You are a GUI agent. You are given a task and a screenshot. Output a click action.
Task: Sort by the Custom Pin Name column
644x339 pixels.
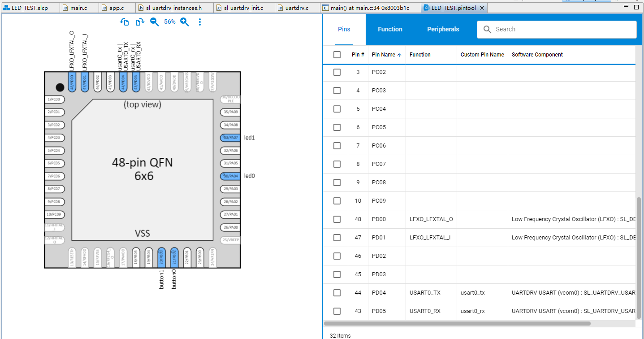click(482, 55)
